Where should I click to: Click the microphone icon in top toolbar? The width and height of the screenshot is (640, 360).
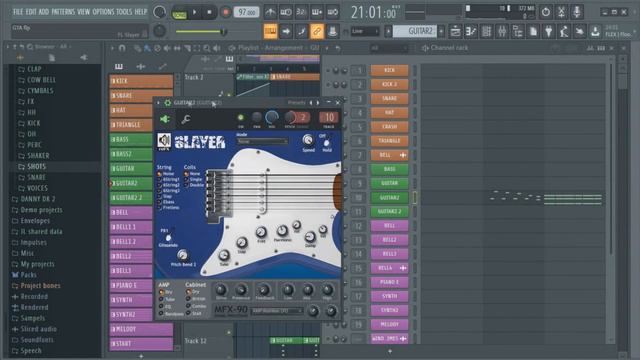click(x=577, y=12)
